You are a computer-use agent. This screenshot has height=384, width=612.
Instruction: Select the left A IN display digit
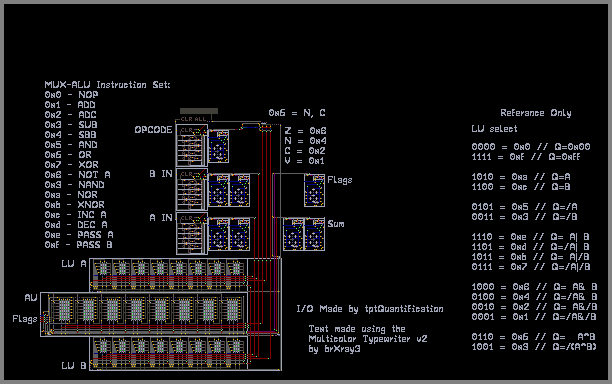[219, 235]
